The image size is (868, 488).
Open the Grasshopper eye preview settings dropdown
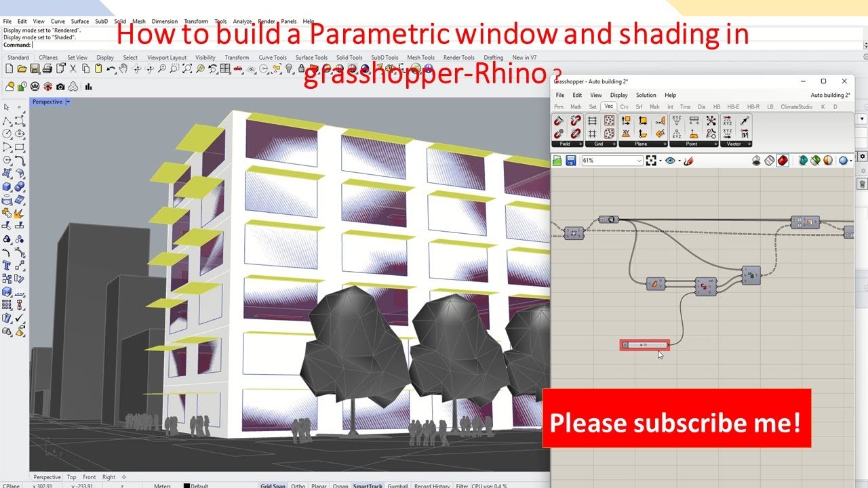coord(679,161)
